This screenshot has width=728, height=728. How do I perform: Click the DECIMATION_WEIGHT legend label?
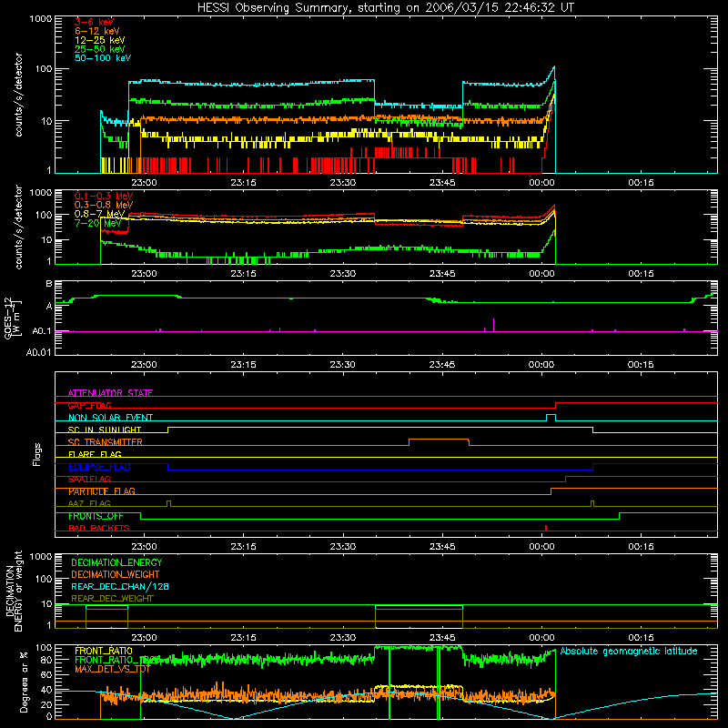point(116,574)
